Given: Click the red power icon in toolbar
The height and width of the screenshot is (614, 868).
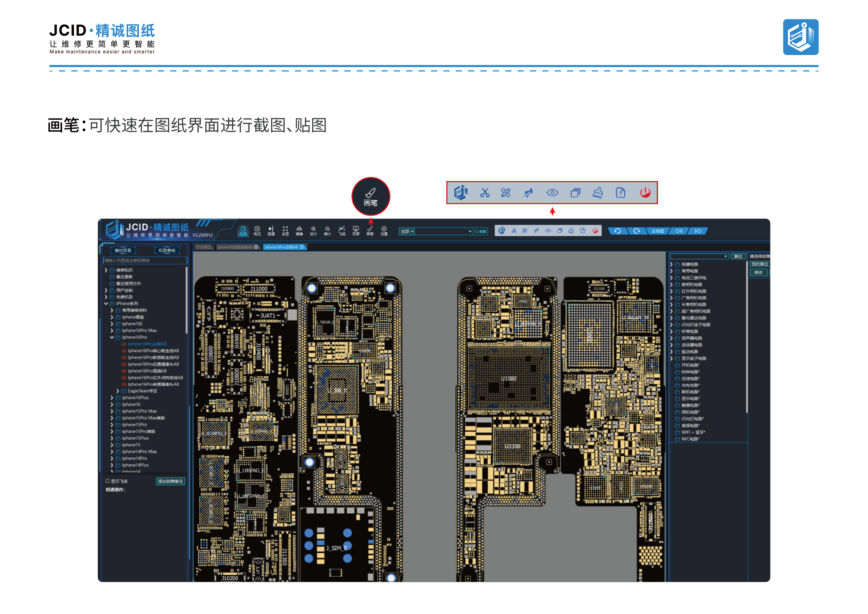Looking at the screenshot, I should [595, 230].
